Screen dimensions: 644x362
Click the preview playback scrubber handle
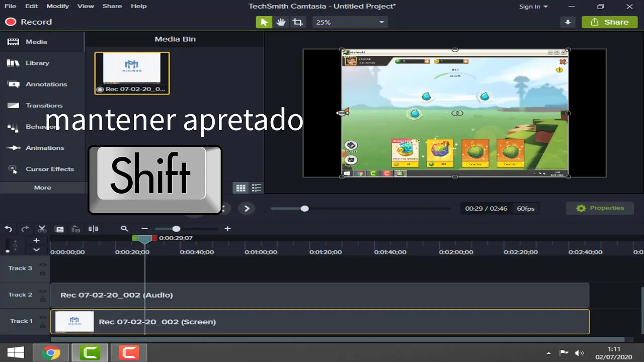(304, 208)
